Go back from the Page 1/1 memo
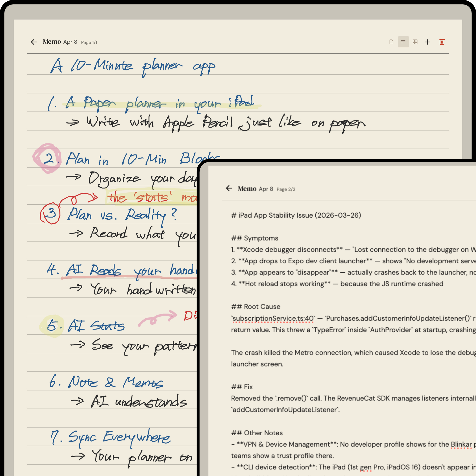 (34, 42)
